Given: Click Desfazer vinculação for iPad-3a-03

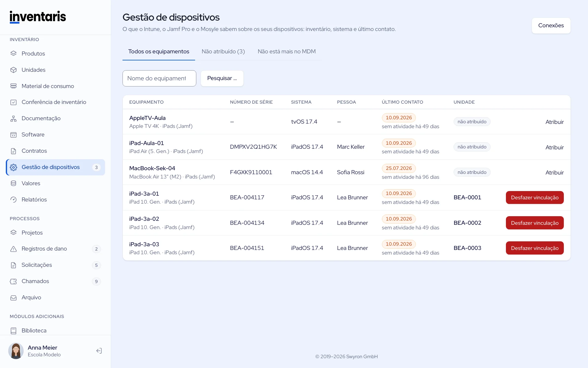Looking at the screenshot, I should pyautogui.click(x=535, y=248).
